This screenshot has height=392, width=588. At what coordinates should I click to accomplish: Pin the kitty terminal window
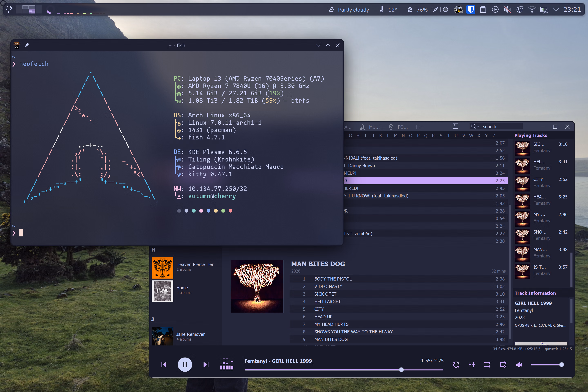[27, 45]
